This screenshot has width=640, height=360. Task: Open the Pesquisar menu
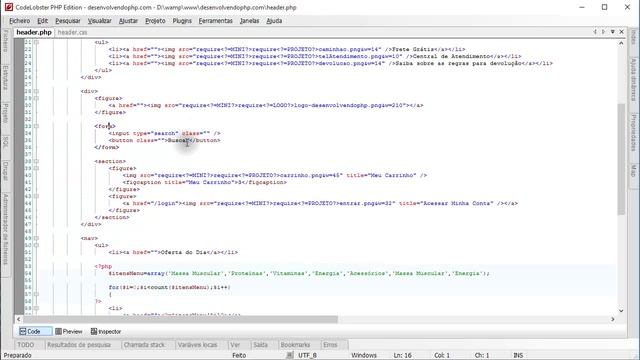(x=68, y=21)
